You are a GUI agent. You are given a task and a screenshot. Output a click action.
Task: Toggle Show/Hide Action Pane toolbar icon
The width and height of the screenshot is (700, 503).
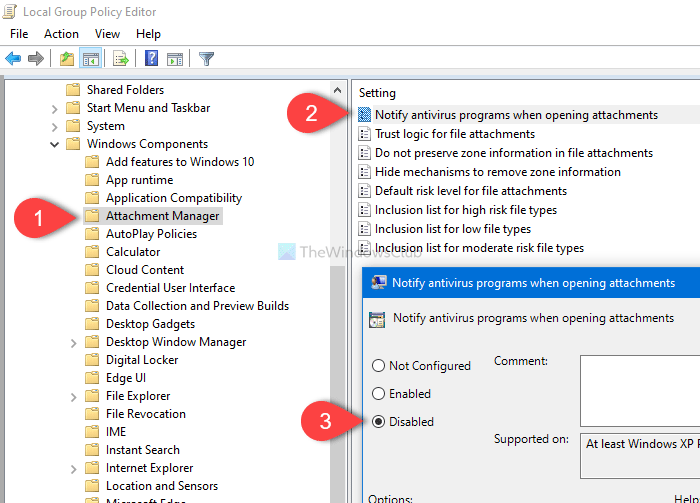[175, 58]
